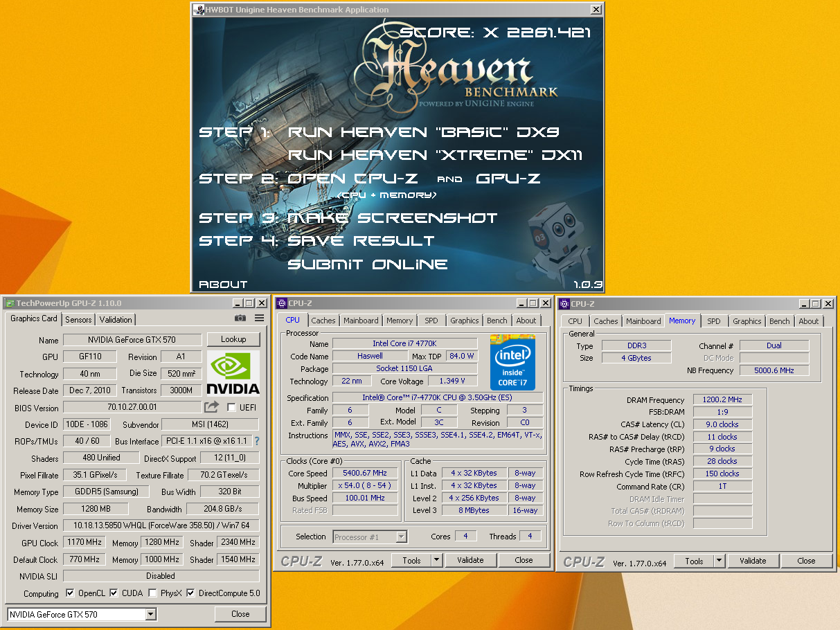
Task: Click Tools button in CPU-Z Memory window
Action: pyautogui.click(x=695, y=561)
